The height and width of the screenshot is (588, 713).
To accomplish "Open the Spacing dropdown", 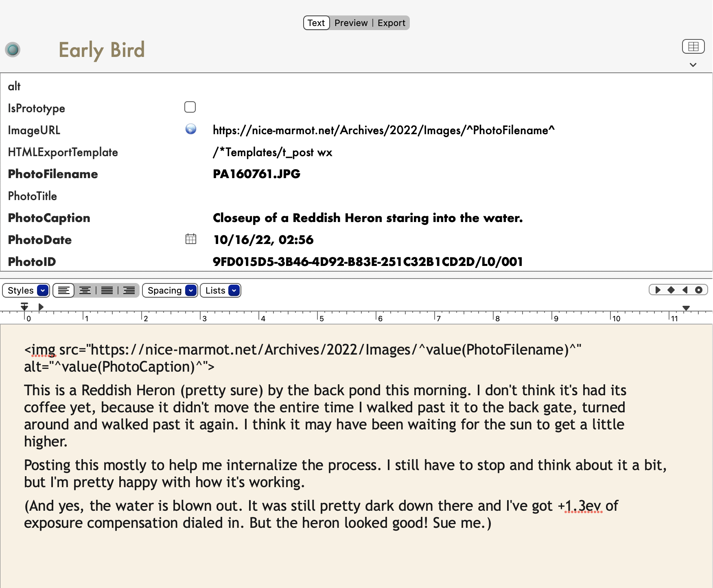I will click(x=170, y=290).
